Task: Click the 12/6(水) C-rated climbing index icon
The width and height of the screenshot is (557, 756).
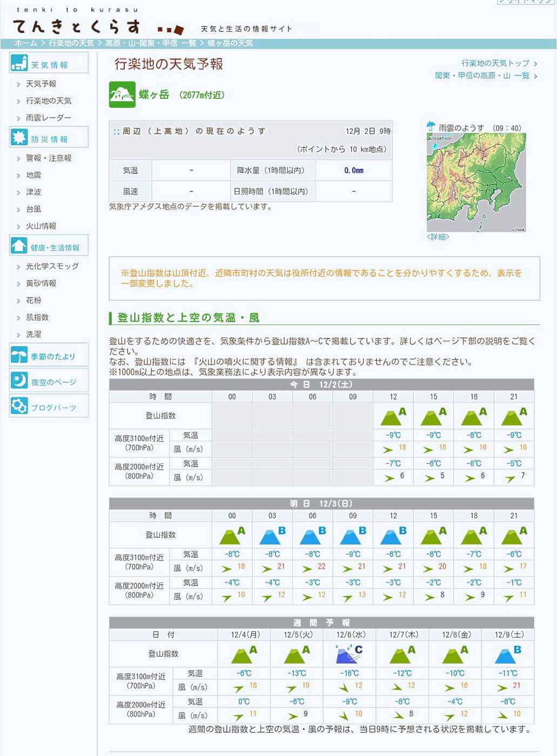Action: coord(349,654)
